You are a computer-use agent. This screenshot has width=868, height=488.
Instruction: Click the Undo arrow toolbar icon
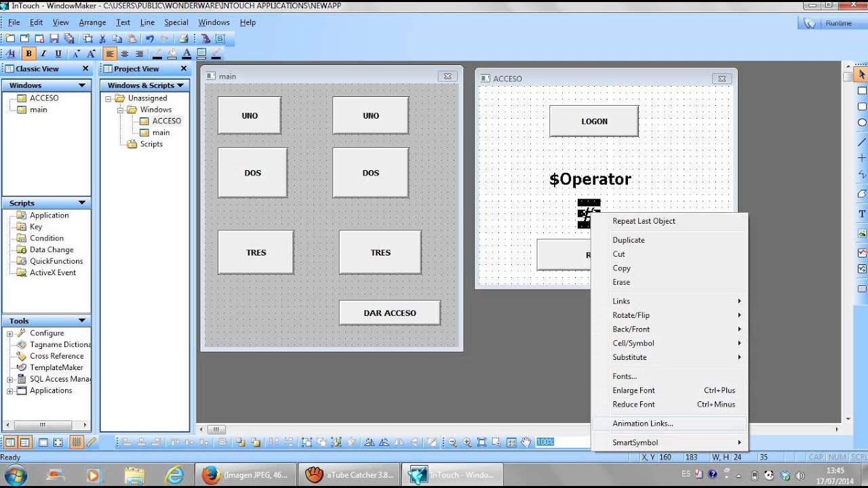pyautogui.click(x=150, y=39)
